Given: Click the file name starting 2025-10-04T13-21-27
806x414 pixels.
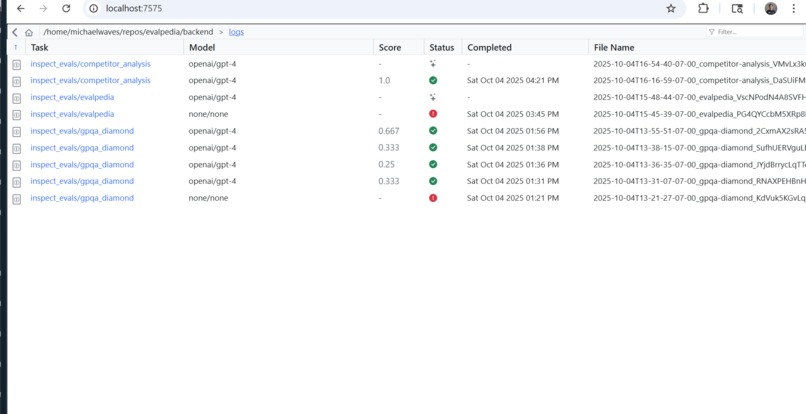Looking at the screenshot, I should 699,198.
